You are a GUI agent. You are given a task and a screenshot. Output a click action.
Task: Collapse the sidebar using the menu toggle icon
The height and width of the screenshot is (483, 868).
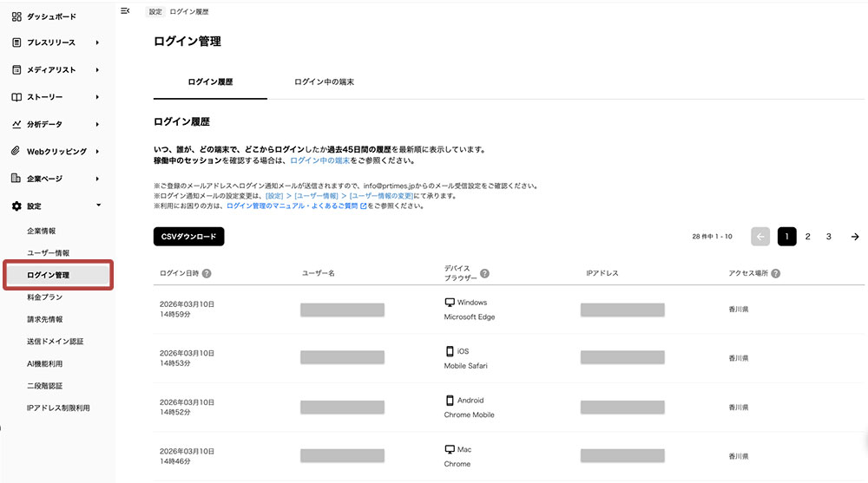coord(126,11)
